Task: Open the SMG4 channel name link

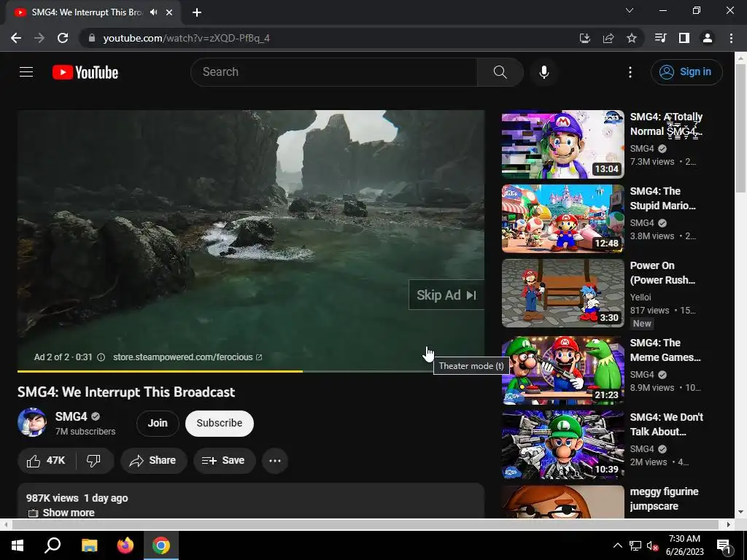Action: point(71,416)
